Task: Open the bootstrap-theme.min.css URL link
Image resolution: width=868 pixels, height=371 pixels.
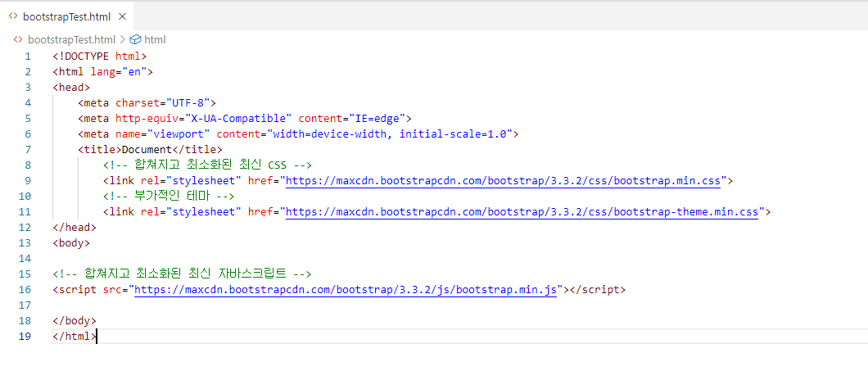Action: tap(522, 211)
